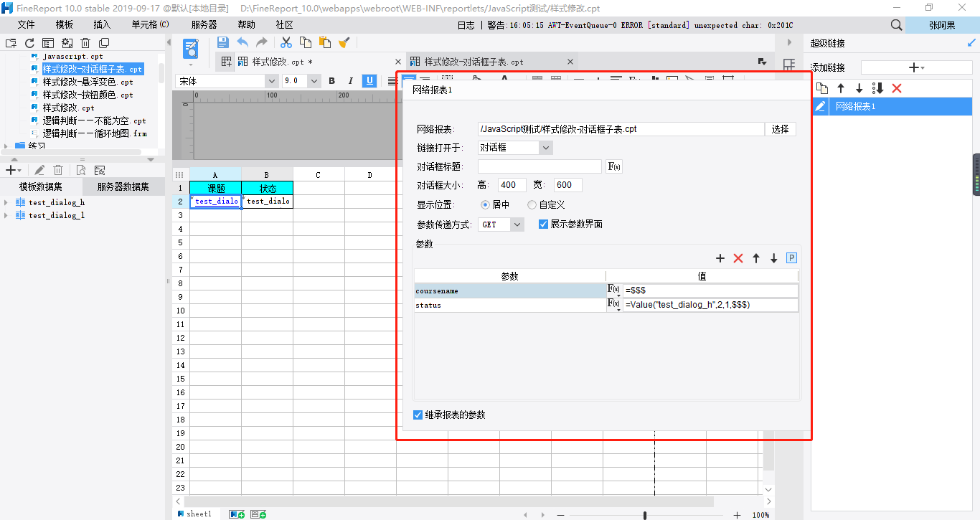
Task: Click the scissors cut icon
Action: click(x=286, y=43)
